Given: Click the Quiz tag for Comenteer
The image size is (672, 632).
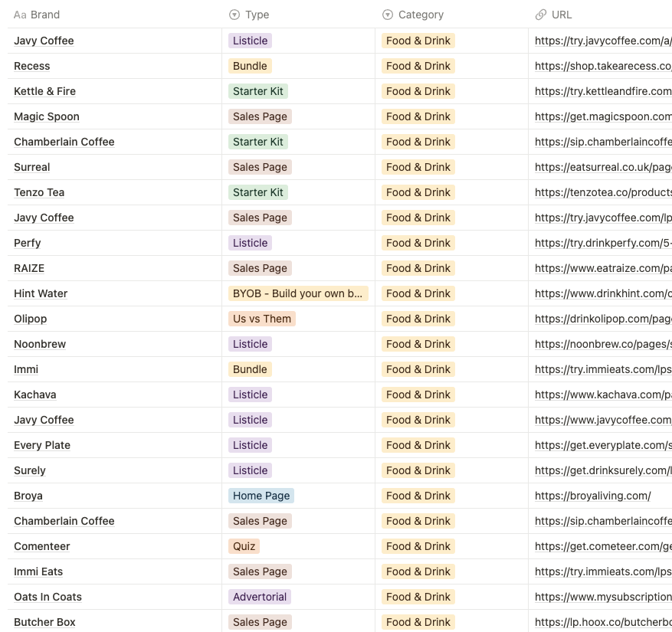Looking at the screenshot, I should click(244, 546).
